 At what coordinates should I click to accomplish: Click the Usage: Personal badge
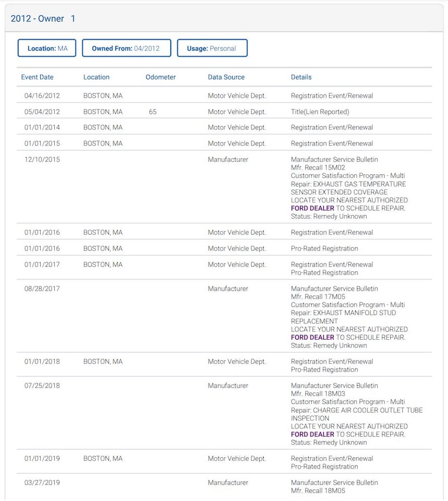[x=212, y=49]
